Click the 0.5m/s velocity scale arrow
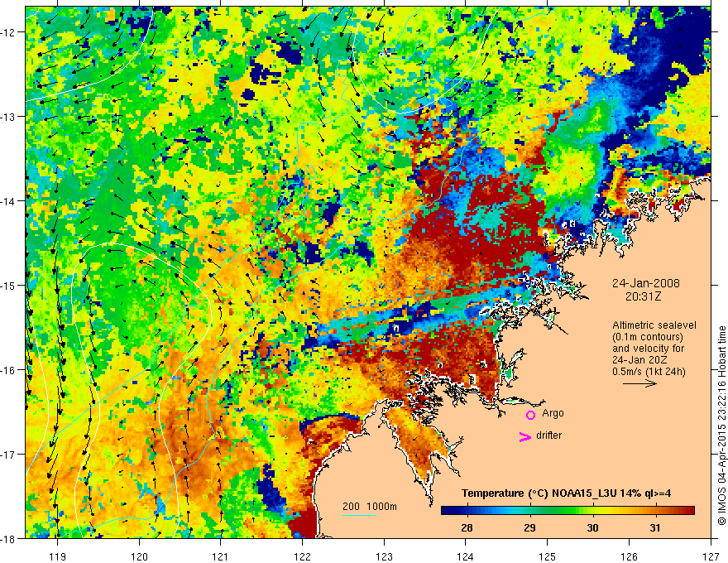The width and height of the screenshot is (728, 563). [639, 383]
